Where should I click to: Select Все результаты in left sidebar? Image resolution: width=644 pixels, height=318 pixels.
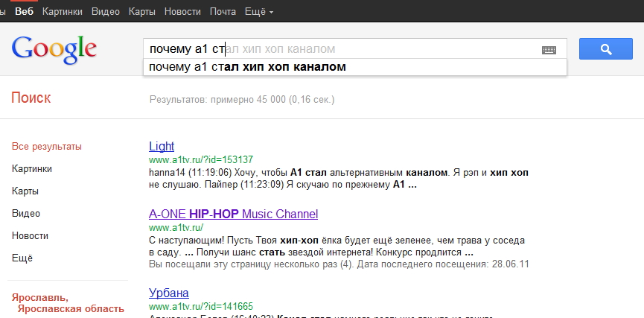[46, 146]
